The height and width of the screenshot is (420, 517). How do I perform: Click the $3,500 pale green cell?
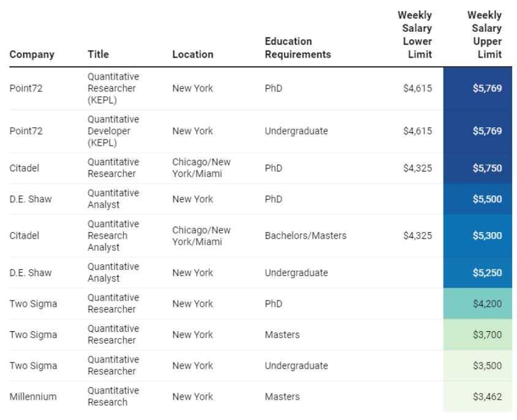click(x=478, y=366)
